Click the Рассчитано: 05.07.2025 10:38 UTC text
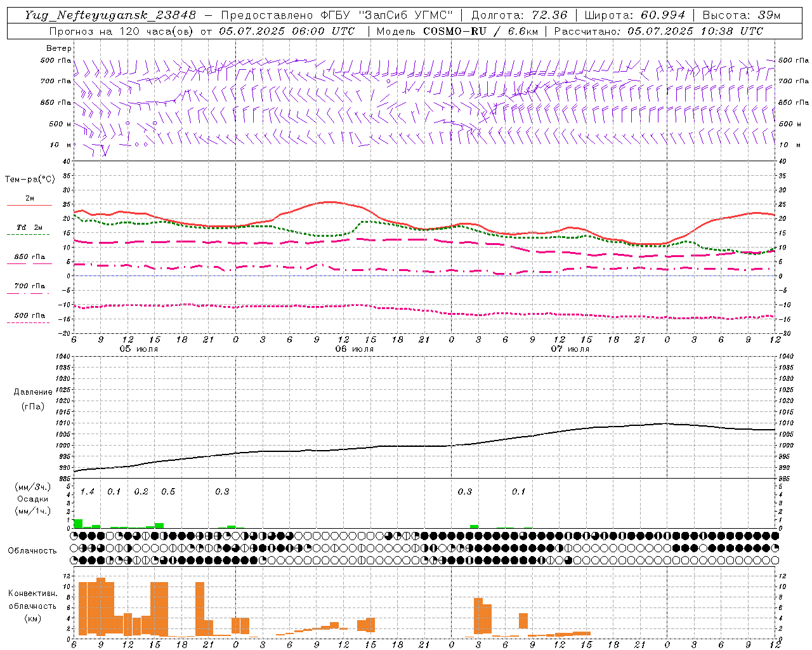 (x=658, y=31)
